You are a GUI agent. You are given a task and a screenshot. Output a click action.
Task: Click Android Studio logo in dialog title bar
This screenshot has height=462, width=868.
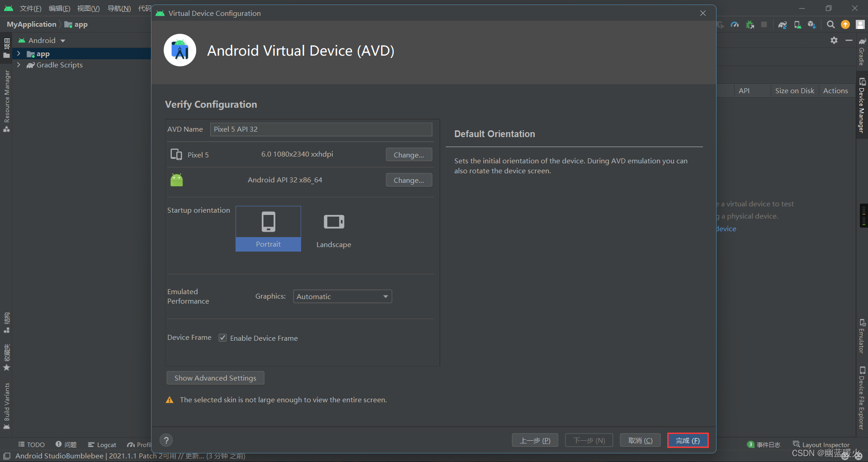tap(160, 13)
